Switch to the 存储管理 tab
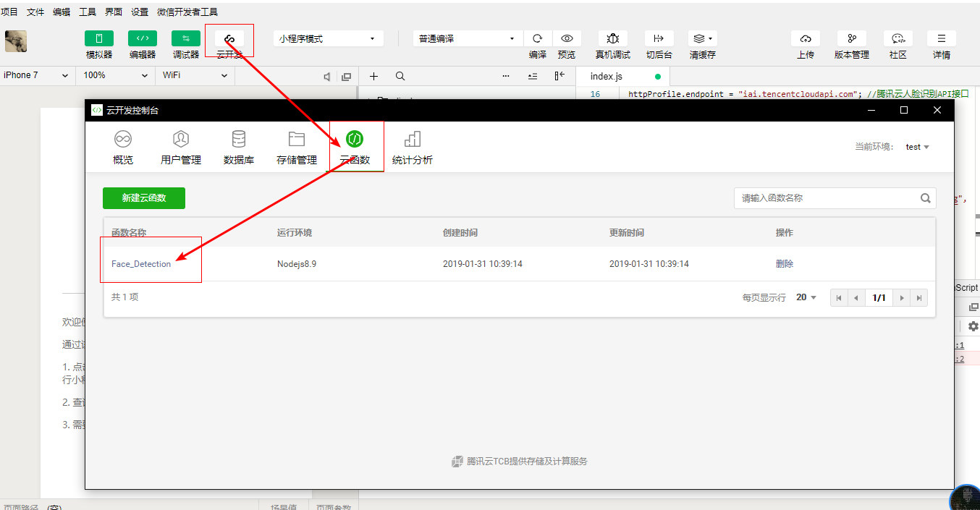The image size is (980, 510). pos(296,139)
